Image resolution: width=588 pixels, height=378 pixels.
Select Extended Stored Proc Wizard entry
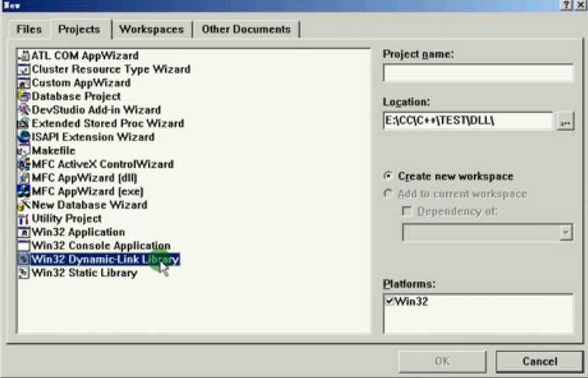point(108,123)
